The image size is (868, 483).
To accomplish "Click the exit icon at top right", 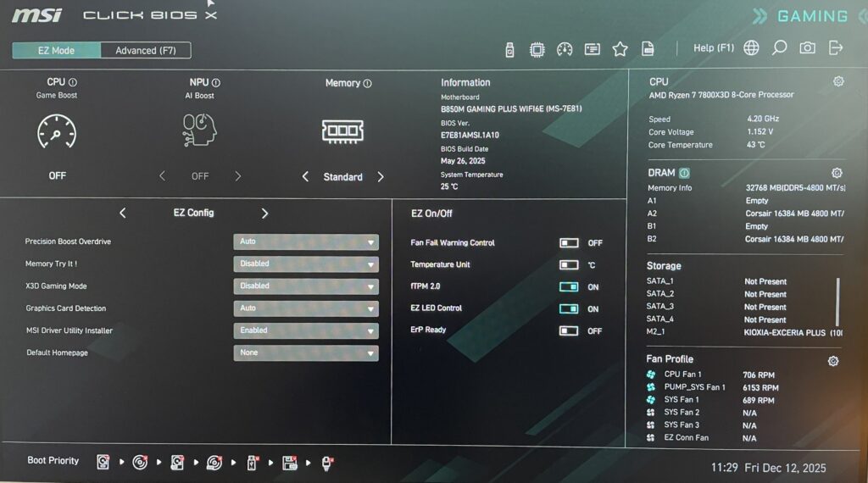I will (836, 48).
